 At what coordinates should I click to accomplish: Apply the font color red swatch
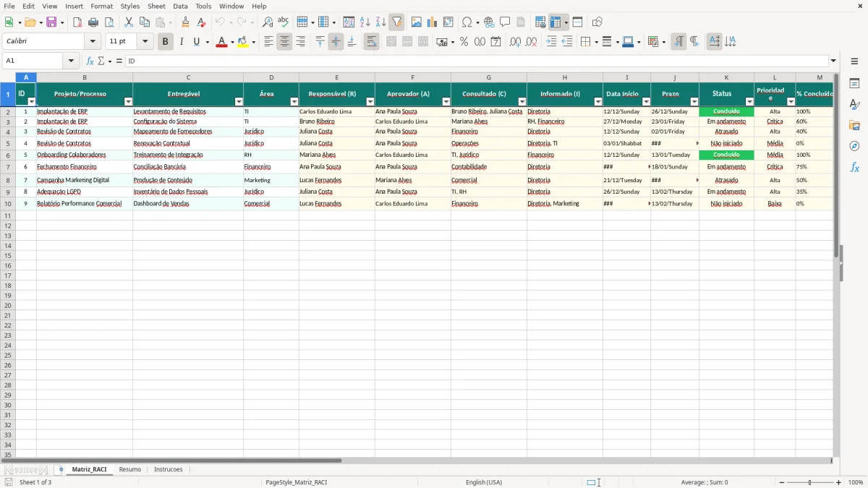click(221, 42)
